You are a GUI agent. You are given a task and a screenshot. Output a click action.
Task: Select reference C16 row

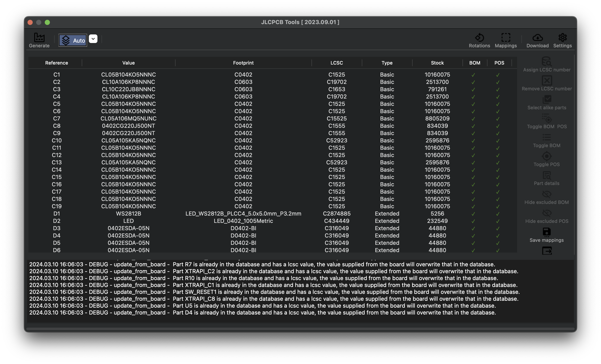[x=57, y=184]
